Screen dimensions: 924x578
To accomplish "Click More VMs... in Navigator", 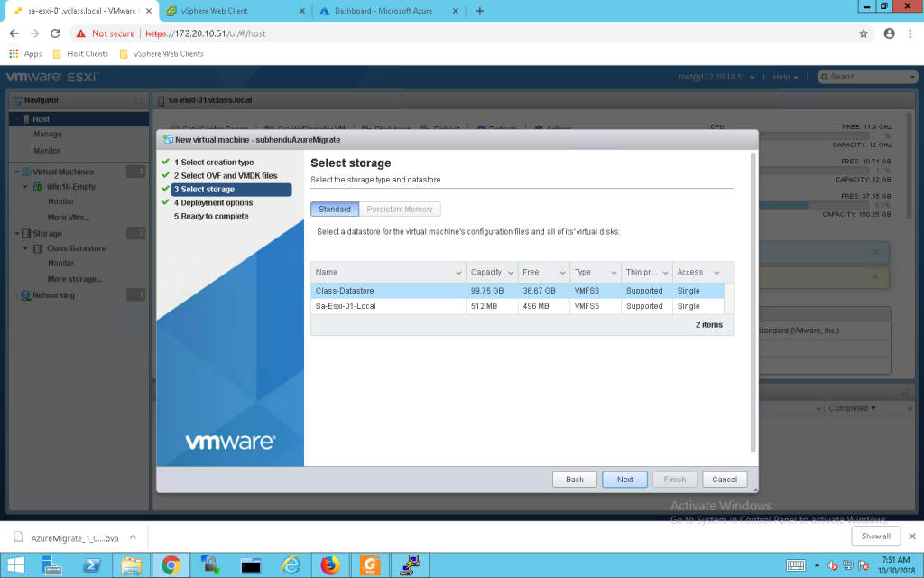I will point(69,218).
